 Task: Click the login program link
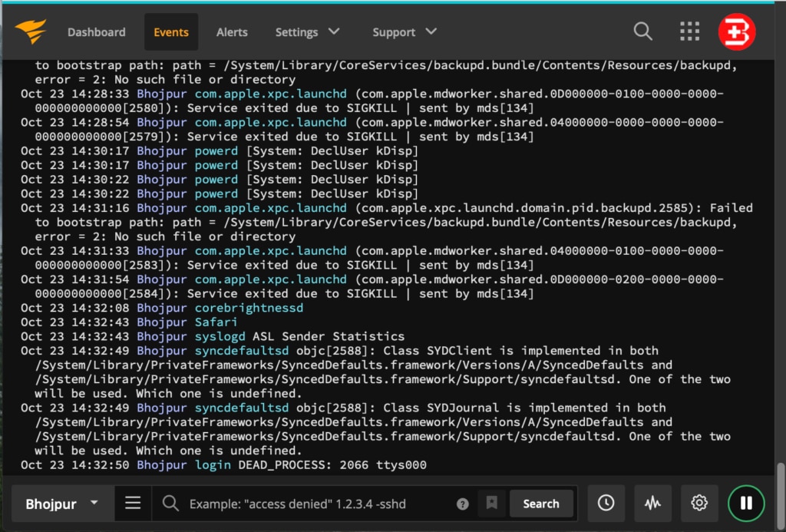(x=213, y=464)
